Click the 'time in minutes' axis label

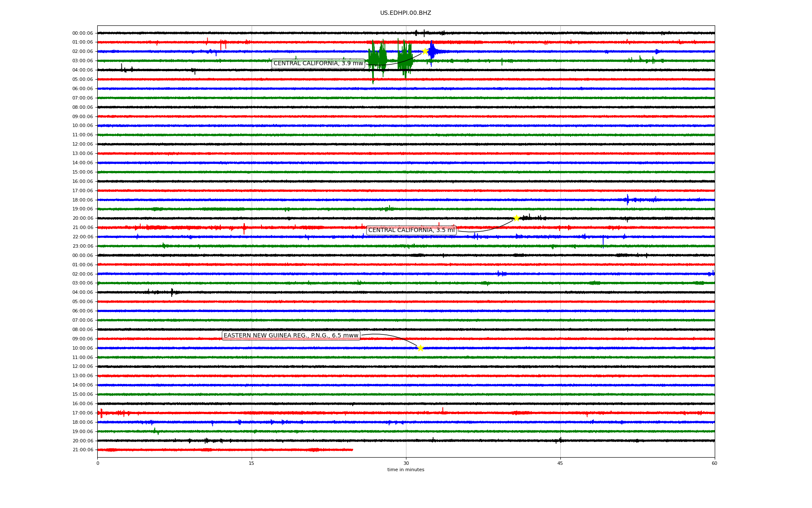click(405, 469)
